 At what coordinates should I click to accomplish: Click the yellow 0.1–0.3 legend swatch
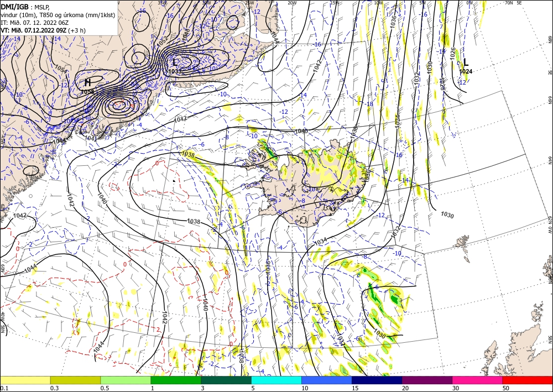pos(25,380)
